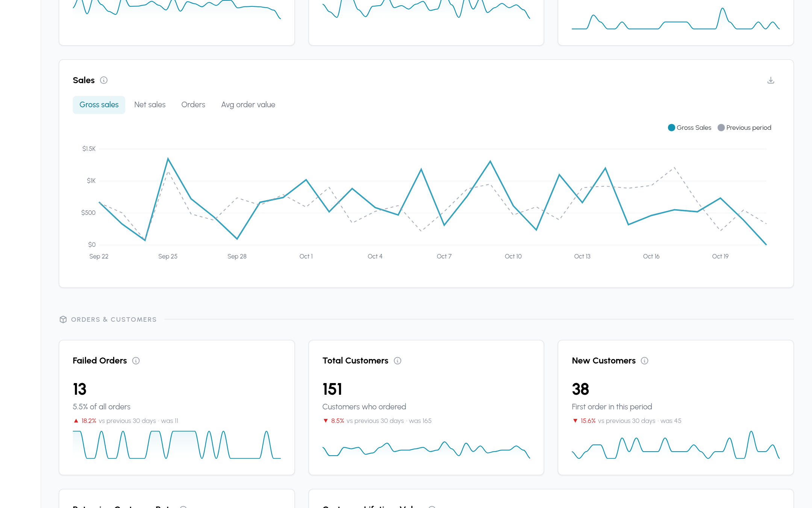
Task: Click the '5.5% of all orders' text
Action: (101, 407)
